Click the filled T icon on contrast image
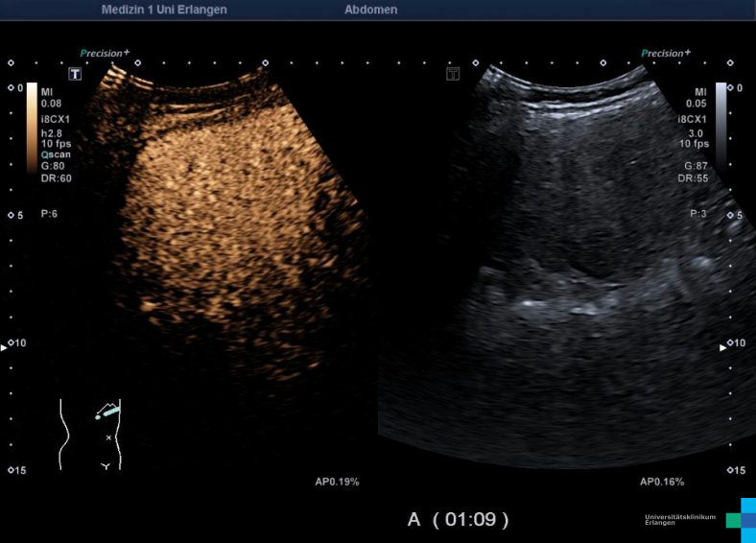 pos(74,74)
